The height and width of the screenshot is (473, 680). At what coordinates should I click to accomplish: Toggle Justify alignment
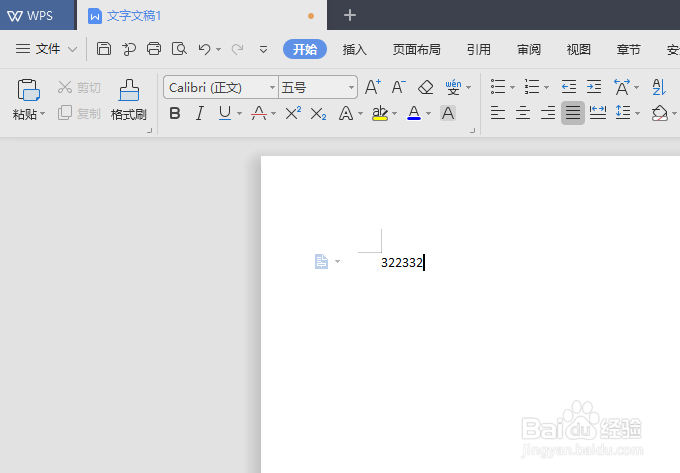[573, 113]
